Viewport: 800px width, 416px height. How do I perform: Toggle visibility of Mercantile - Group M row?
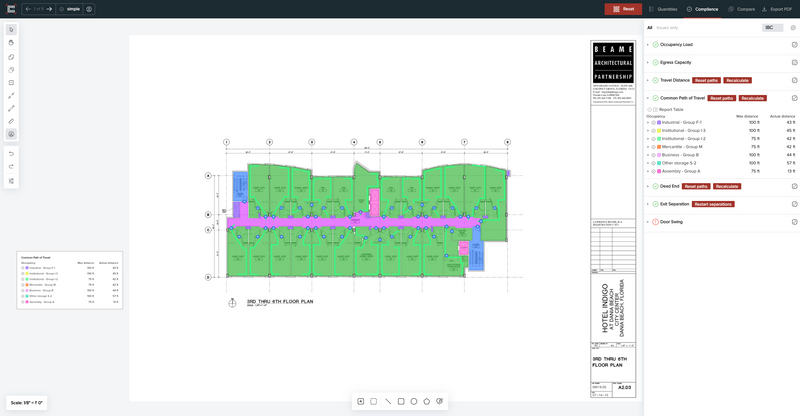tap(654, 147)
